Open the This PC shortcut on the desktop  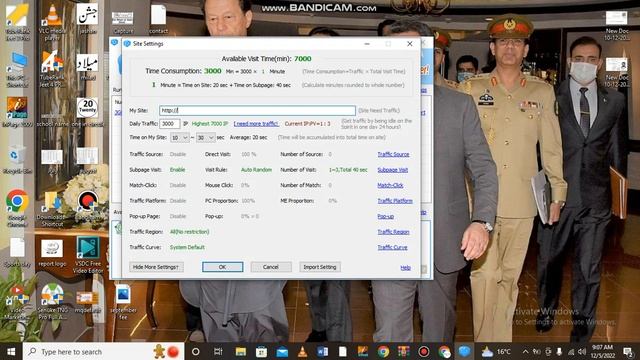(17, 69)
